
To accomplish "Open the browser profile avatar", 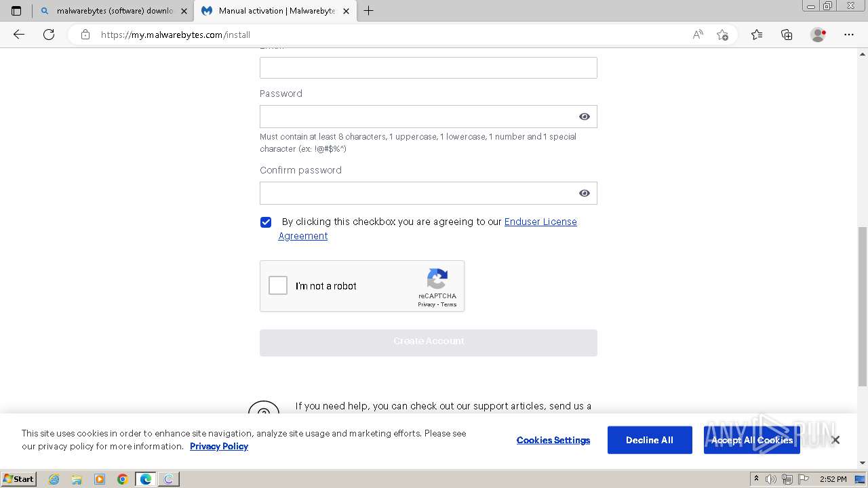I will coord(818,35).
